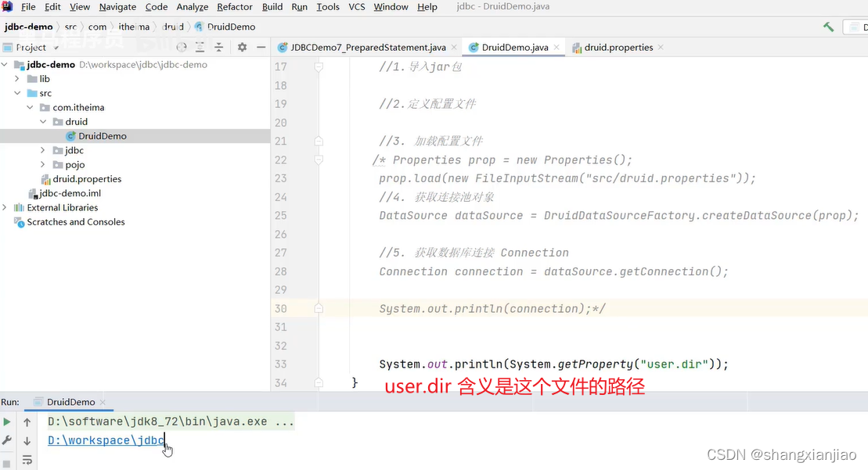The width and height of the screenshot is (868, 470).
Task: Collapse the com.itheima package
Action: point(30,107)
